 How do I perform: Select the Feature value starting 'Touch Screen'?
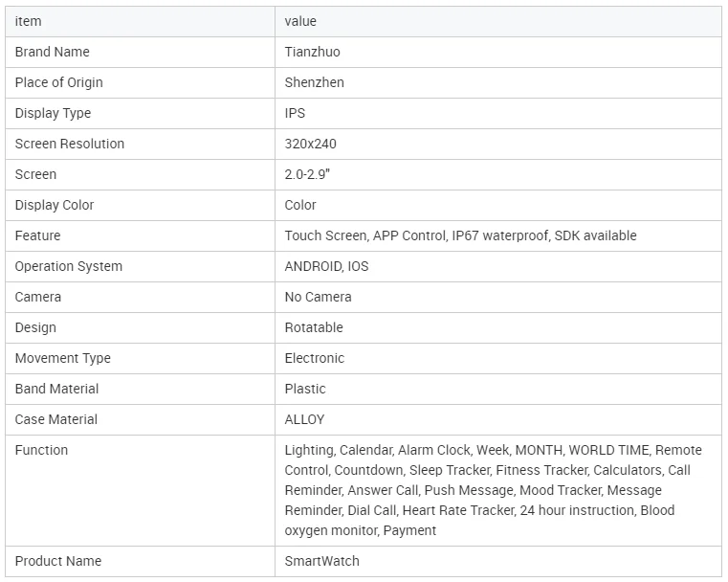(460, 235)
